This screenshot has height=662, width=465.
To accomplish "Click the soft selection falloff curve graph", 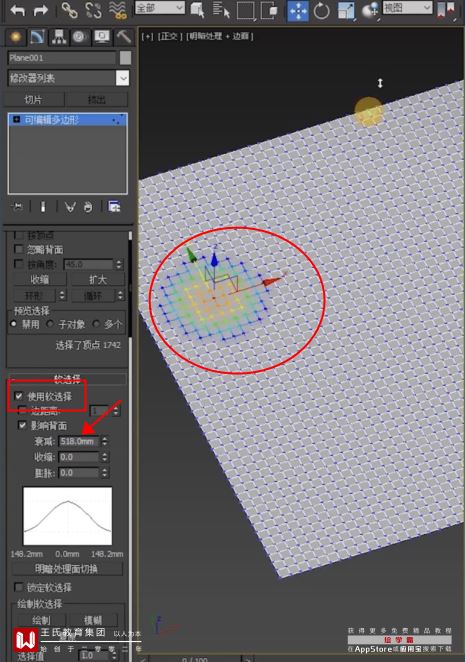I will 68,516.
